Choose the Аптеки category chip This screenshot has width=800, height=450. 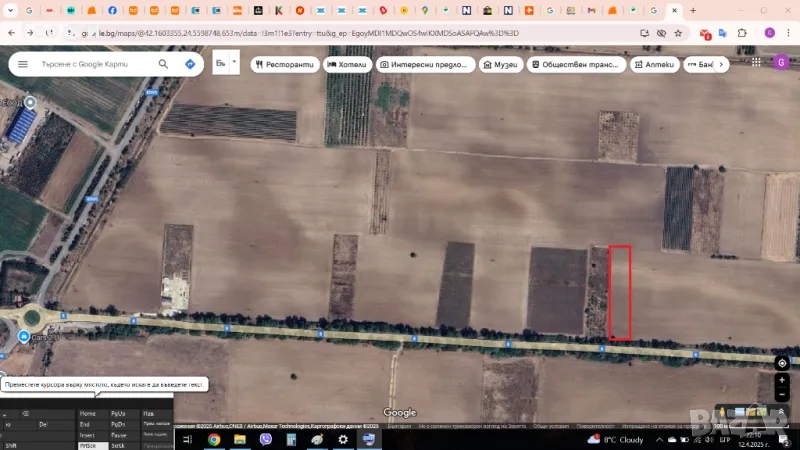[x=654, y=64]
